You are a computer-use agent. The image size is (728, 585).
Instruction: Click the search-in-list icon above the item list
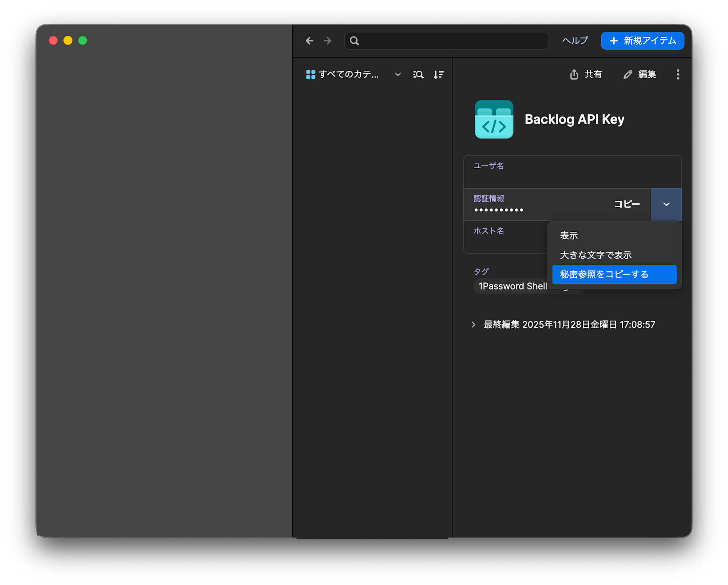[418, 74]
